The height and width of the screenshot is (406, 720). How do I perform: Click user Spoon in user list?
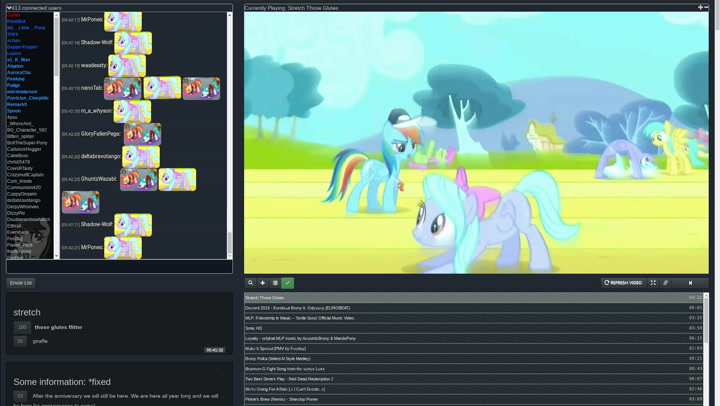14,111
